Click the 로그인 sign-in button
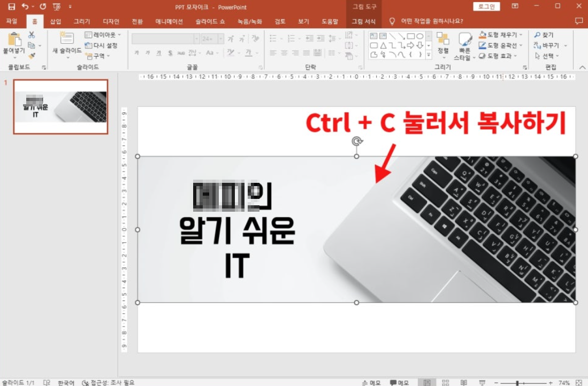588x386 pixels. (486, 6)
